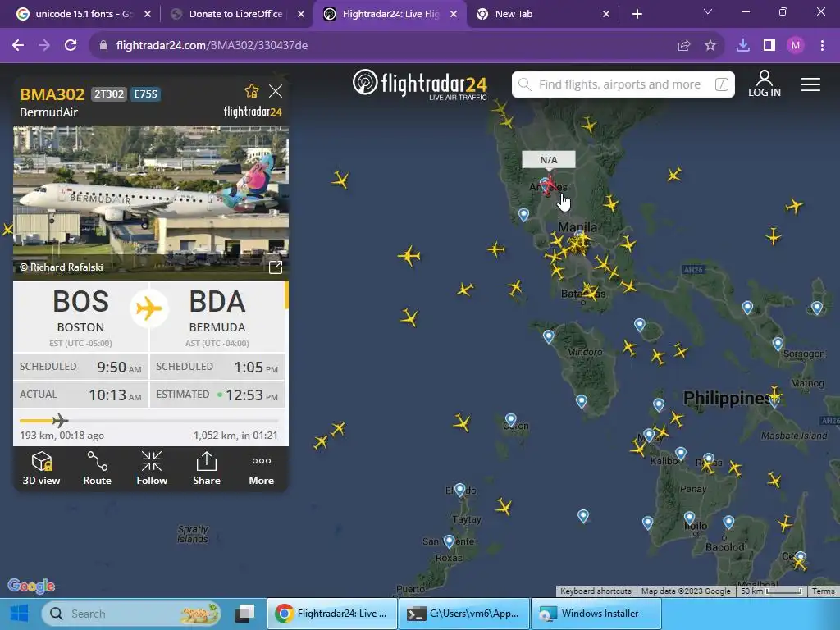The height and width of the screenshot is (630, 840).
Task: Click the address bar URL
Action: coord(212,46)
